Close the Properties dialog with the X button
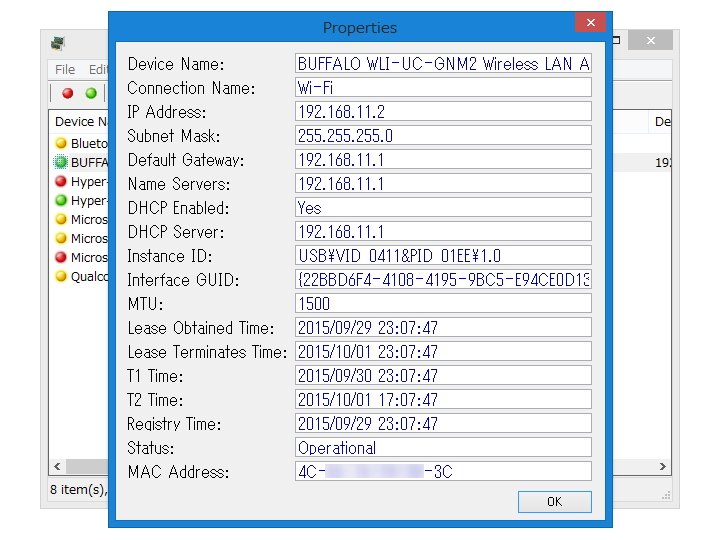Screen dimensions: 720x540 [x=591, y=22]
